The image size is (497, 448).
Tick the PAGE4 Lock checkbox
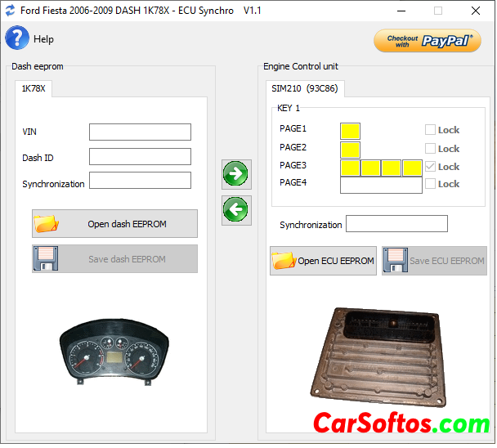(x=430, y=184)
